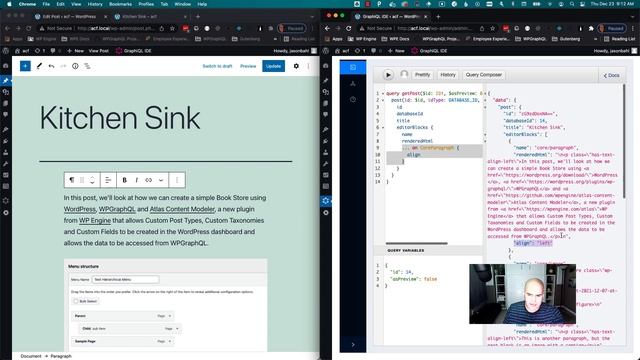
Task: Open New menu in the left window admin bar
Action: point(76,51)
